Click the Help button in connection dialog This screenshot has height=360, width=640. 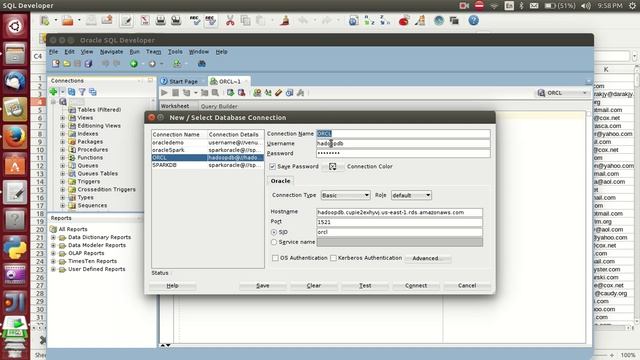point(172,286)
